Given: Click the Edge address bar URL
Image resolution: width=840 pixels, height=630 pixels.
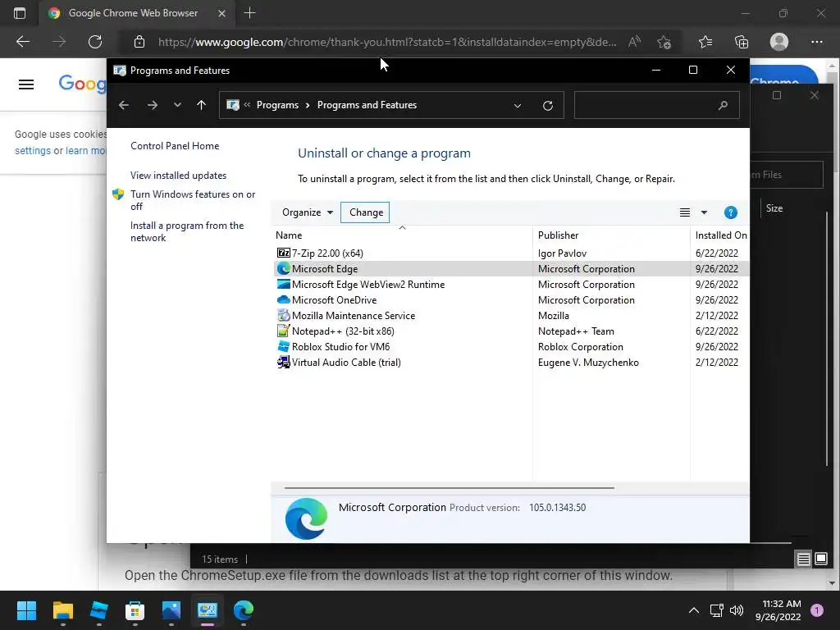Looking at the screenshot, I should point(387,42).
